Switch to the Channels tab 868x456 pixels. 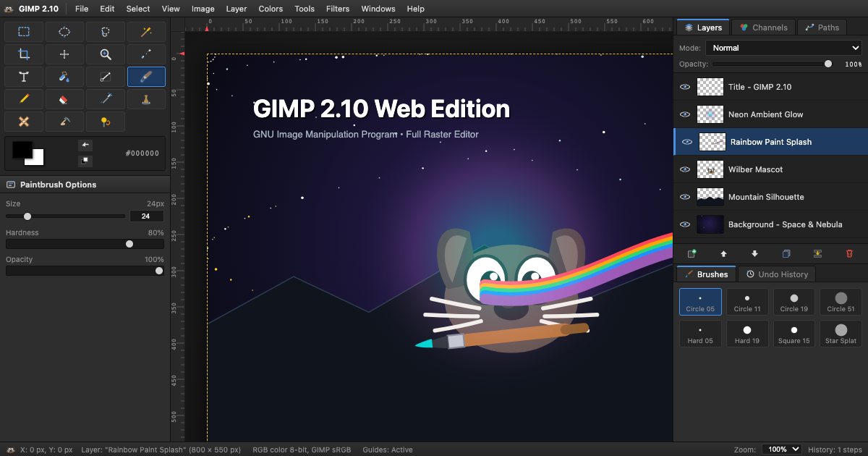tap(763, 28)
